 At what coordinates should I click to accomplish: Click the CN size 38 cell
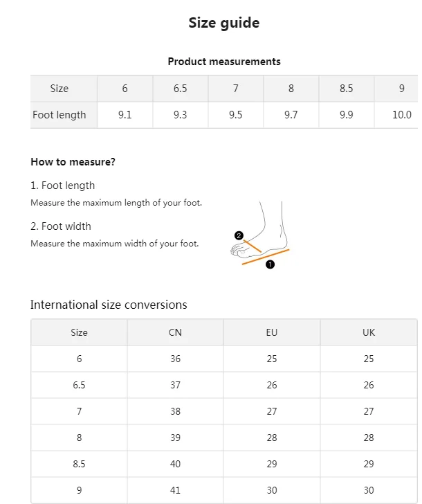click(x=175, y=411)
